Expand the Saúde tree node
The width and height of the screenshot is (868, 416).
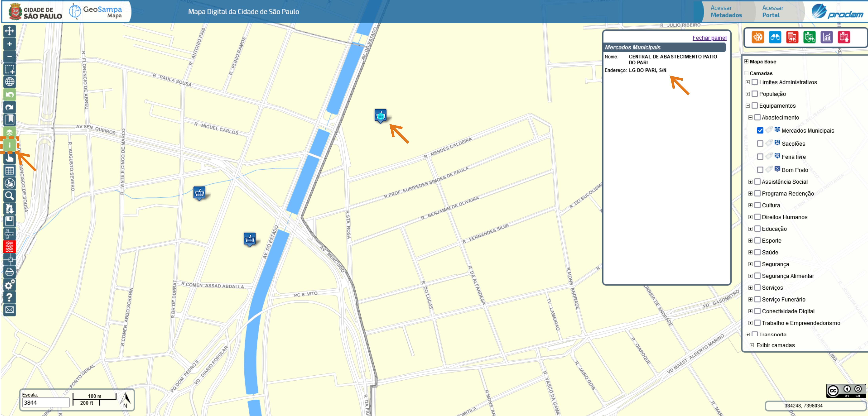[750, 253]
